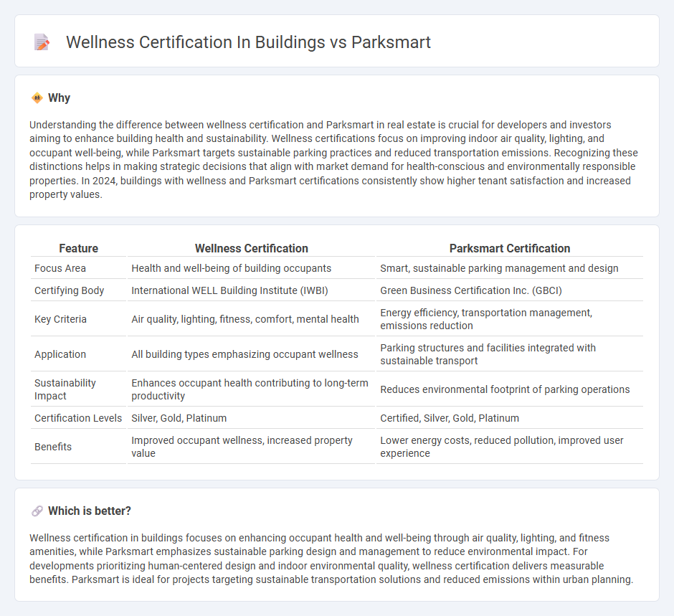The width and height of the screenshot is (674, 616).
Task: Click cell 'Lower energy costs, reduced pollution, improved user experience'
Action: point(502,447)
